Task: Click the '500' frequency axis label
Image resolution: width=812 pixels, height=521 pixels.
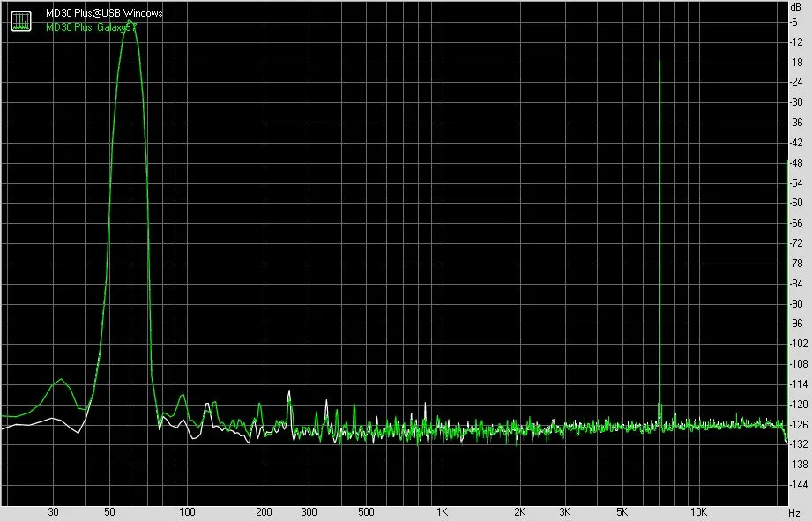Action: coord(366,512)
